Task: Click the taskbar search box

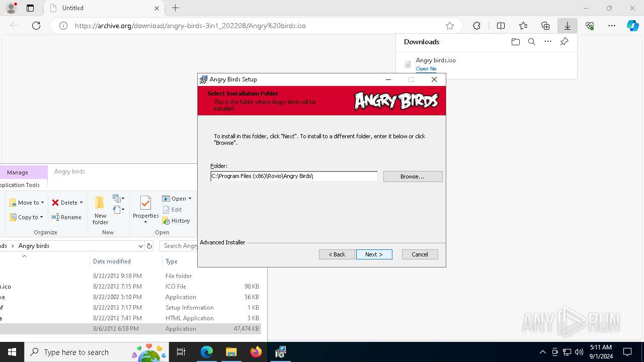Action: click(x=97, y=352)
